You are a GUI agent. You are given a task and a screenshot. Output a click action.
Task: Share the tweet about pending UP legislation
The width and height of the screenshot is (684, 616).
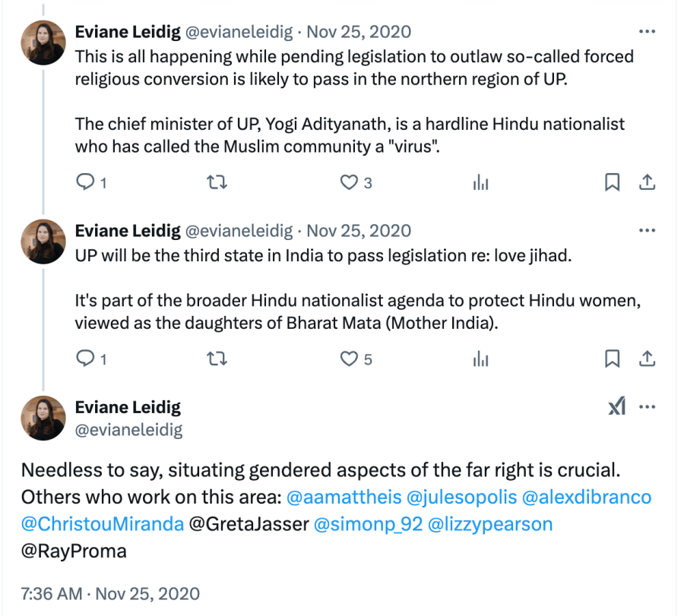tap(647, 182)
